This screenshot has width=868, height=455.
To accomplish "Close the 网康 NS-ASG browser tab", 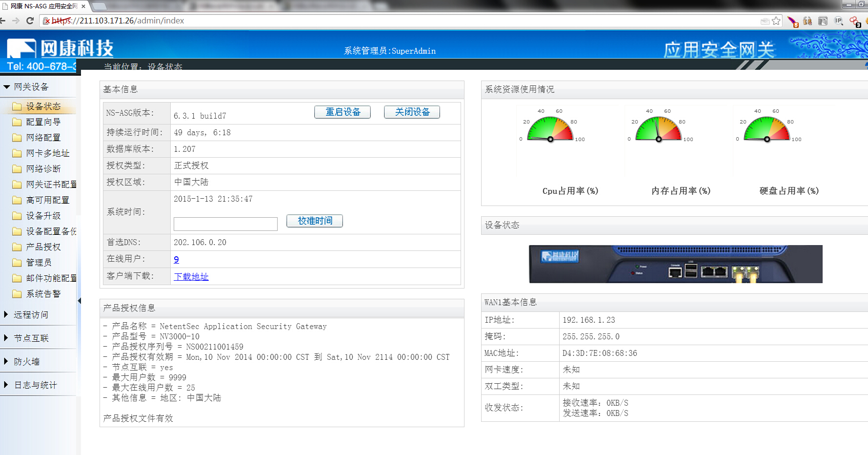I will [83, 6].
